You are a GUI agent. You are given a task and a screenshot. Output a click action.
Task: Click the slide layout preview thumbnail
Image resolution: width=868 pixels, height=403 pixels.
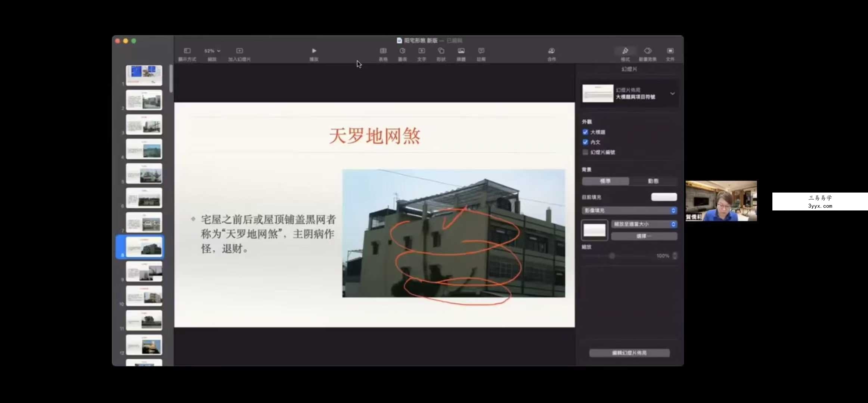598,93
